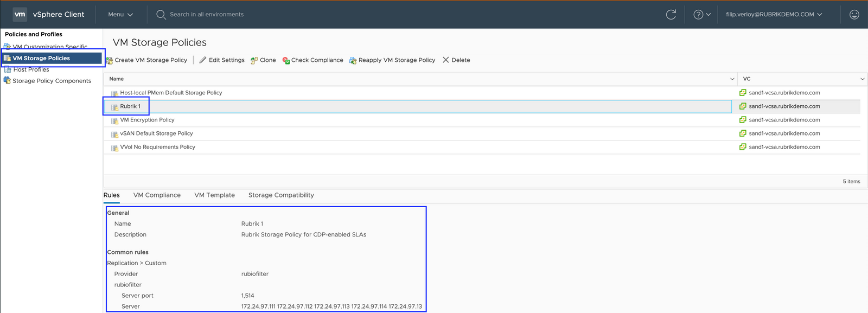This screenshot has height=313, width=868.
Task: Click the 5 items count text
Action: [851, 182]
